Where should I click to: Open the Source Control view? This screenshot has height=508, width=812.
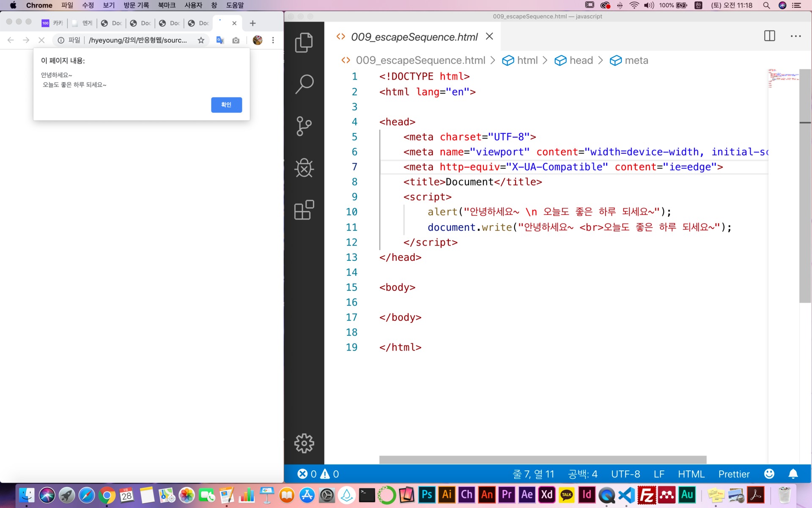click(x=304, y=126)
